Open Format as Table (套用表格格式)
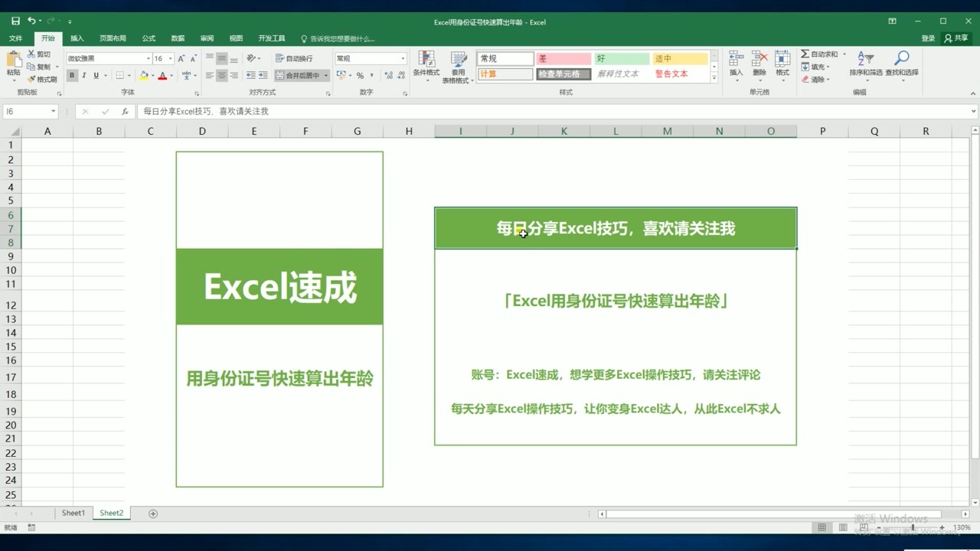980x551 pixels. pyautogui.click(x=459, y=67)
